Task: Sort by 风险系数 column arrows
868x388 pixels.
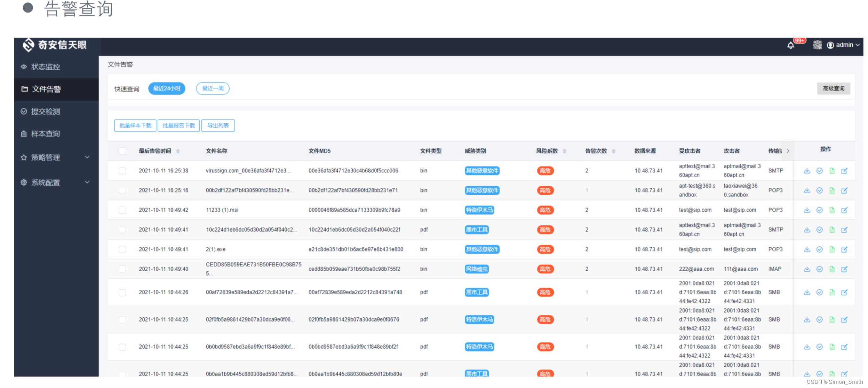Action: pos(564,151)
